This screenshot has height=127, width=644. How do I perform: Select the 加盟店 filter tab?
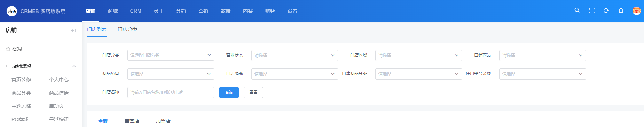[163, 121]
